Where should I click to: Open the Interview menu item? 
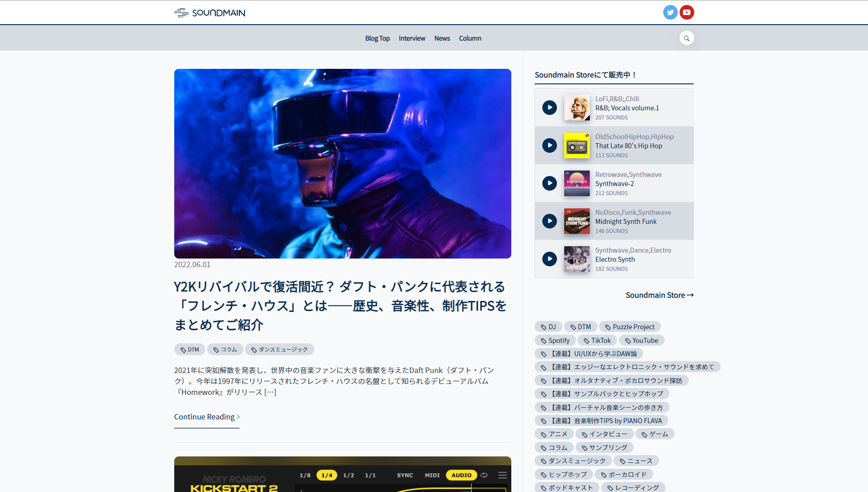(x=412, y=38)
